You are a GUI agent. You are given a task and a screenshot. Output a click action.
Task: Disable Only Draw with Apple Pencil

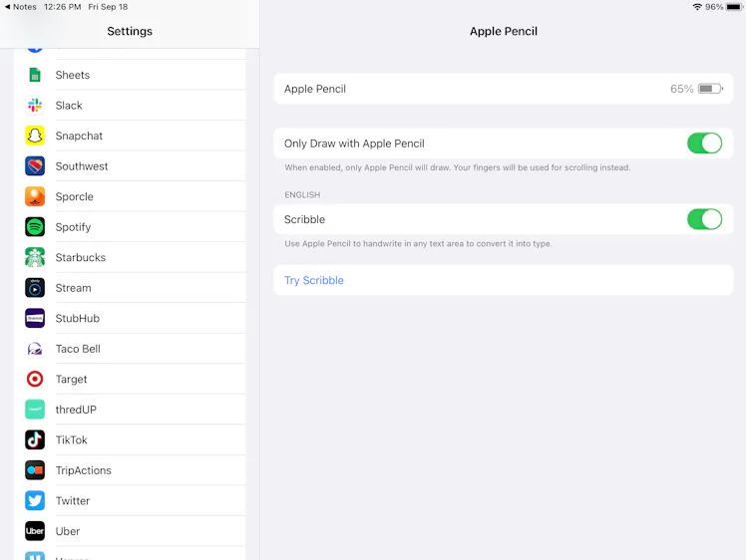point(704,143)
